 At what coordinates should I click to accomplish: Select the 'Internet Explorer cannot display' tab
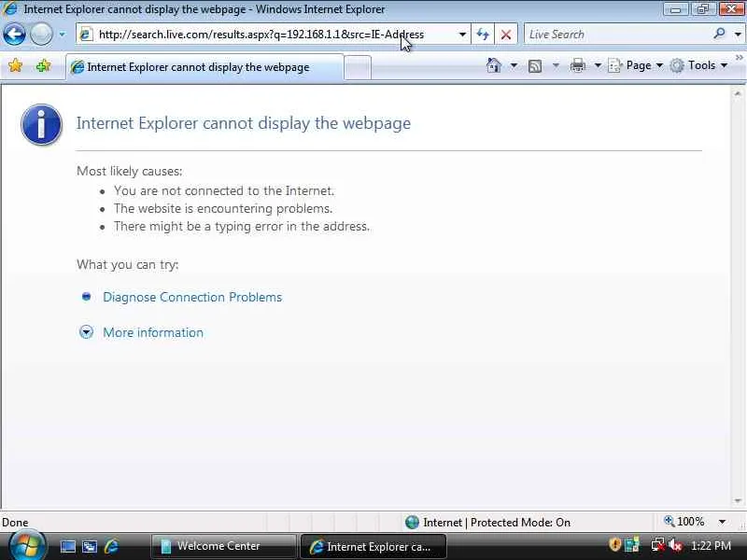pos(204,67)
